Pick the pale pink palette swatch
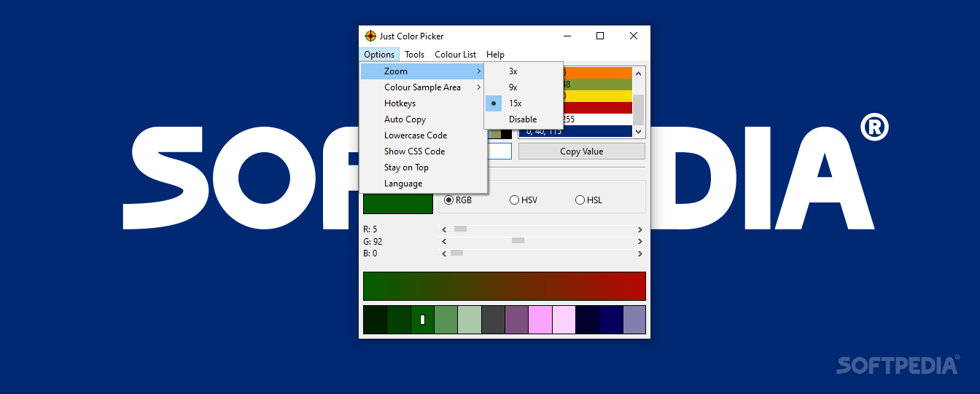 coord(564,320)
